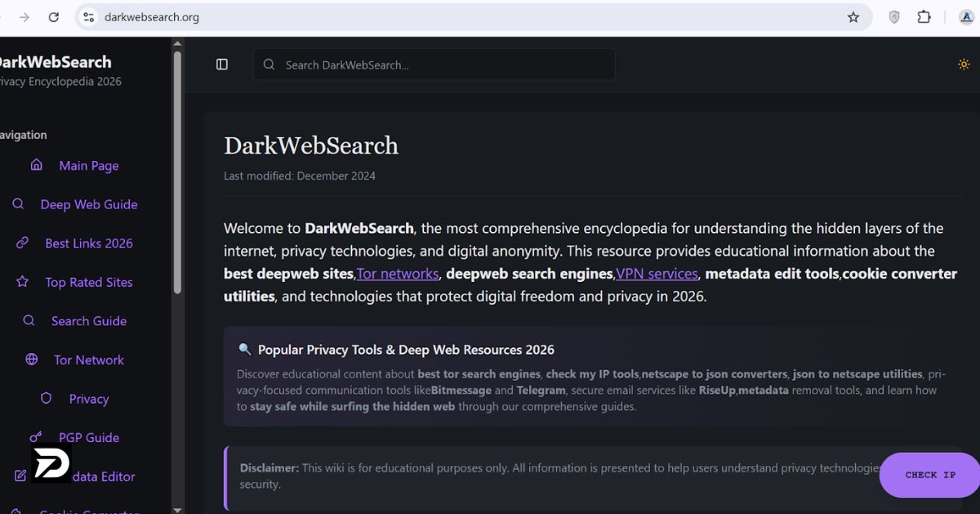Screen dimensions: 980x514
Task: Click the pencil icon for Metadata Editor
Action: click(x=21, y=476)
